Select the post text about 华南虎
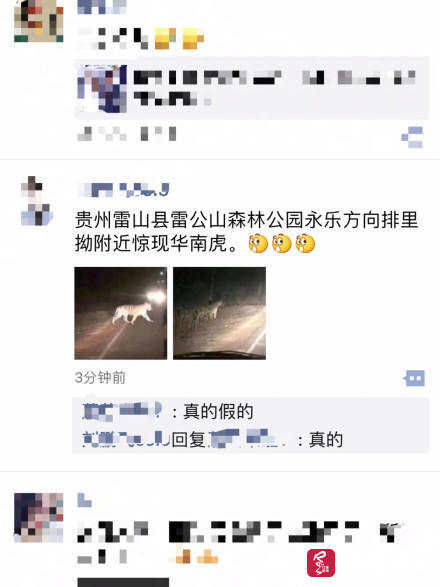This screenshot has width=440, height=587. [x=246, y=232]
